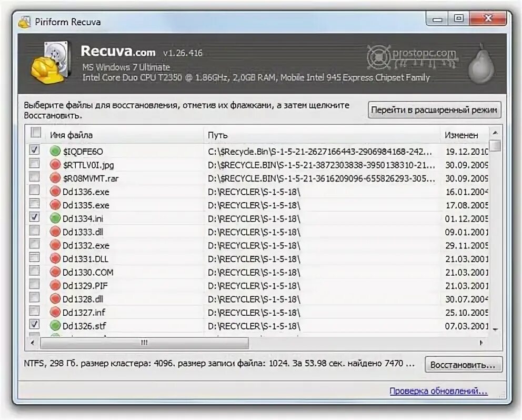Click the green status icon for Dd1326.stf

tap(55, 326)
